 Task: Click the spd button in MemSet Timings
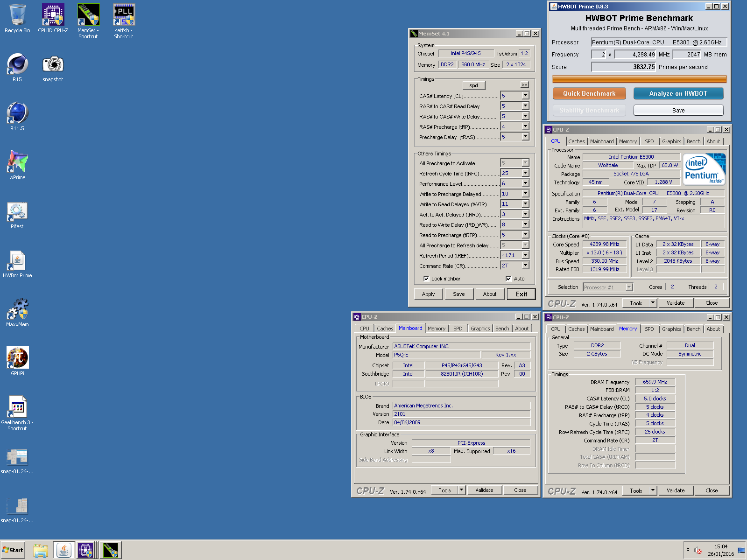coord(474,85)
